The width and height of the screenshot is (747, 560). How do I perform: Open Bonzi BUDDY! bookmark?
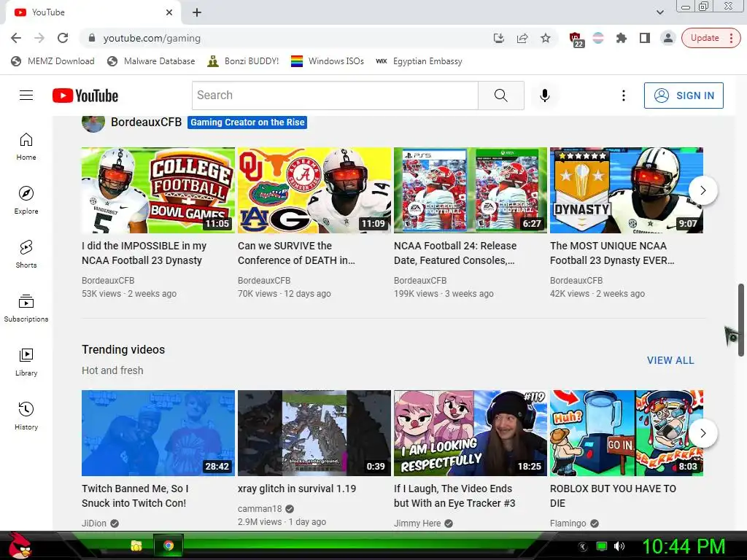coord(243,61)
